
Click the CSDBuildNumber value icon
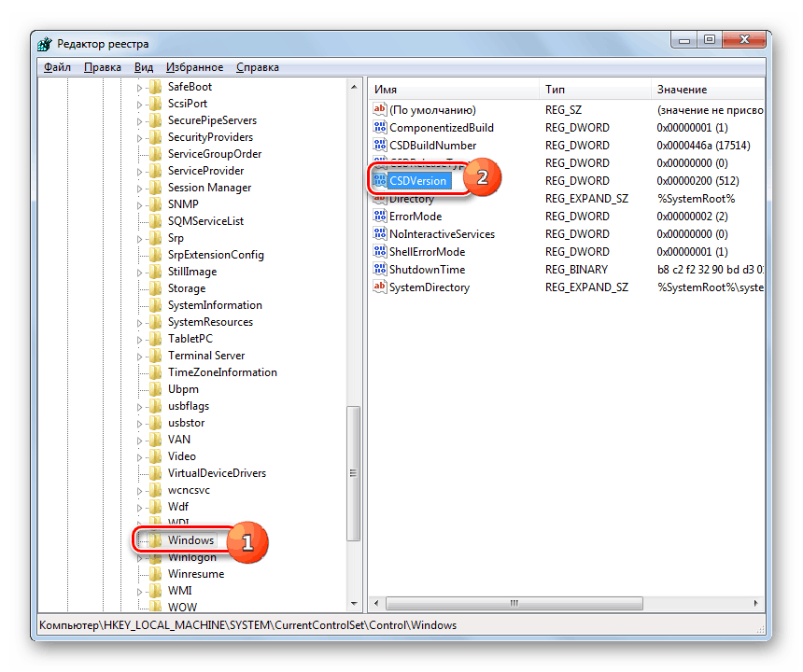(378, 145)
